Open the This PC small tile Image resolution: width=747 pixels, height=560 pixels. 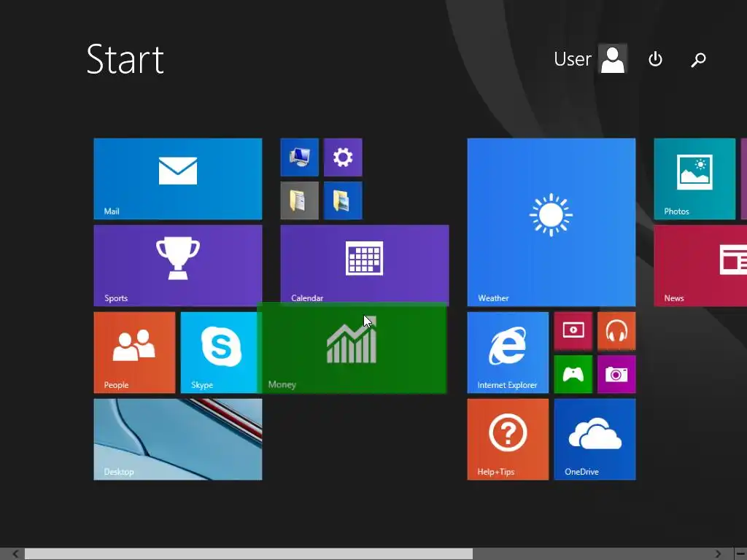[300, 157]
